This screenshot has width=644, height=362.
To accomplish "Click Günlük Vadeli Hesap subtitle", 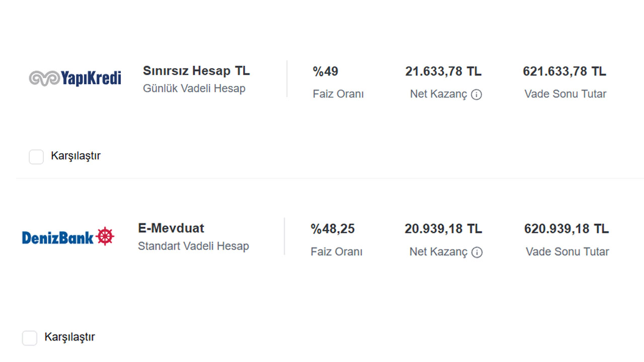I will tap(194, 88).
